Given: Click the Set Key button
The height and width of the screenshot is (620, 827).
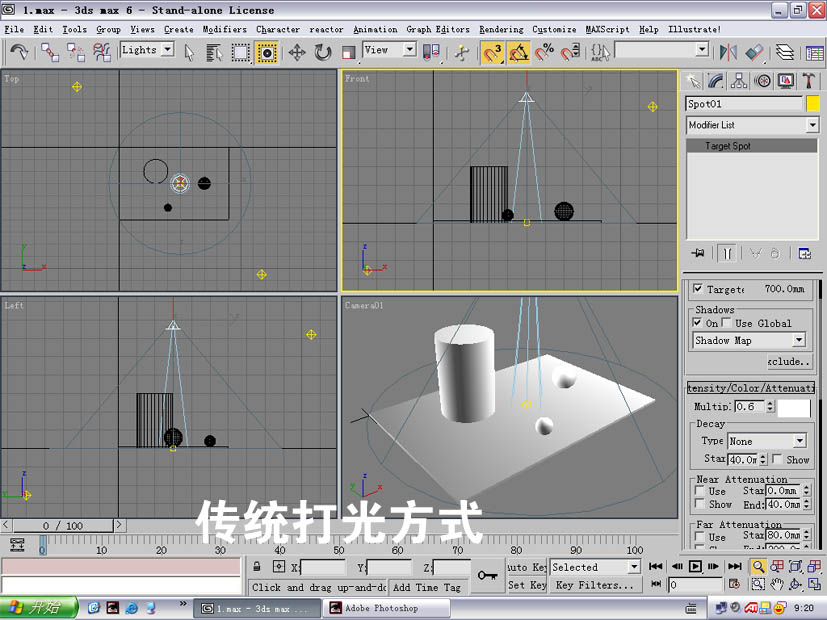Looking at the screenshot, I should pyautogui.click(x=526, y=585).
